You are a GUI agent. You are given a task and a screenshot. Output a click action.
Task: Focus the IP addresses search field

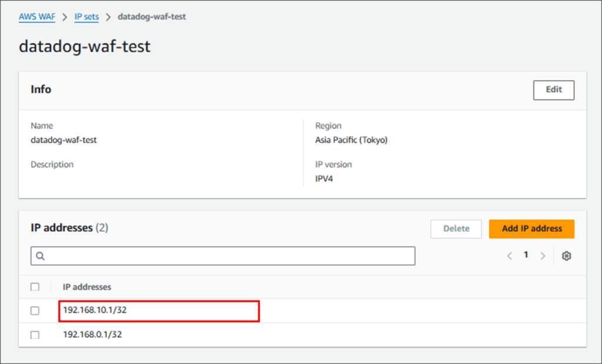point(223,256)
